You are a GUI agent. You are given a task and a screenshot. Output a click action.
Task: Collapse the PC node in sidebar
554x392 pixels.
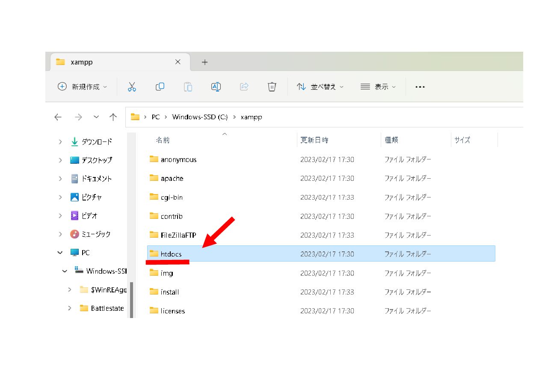(60, 253)
